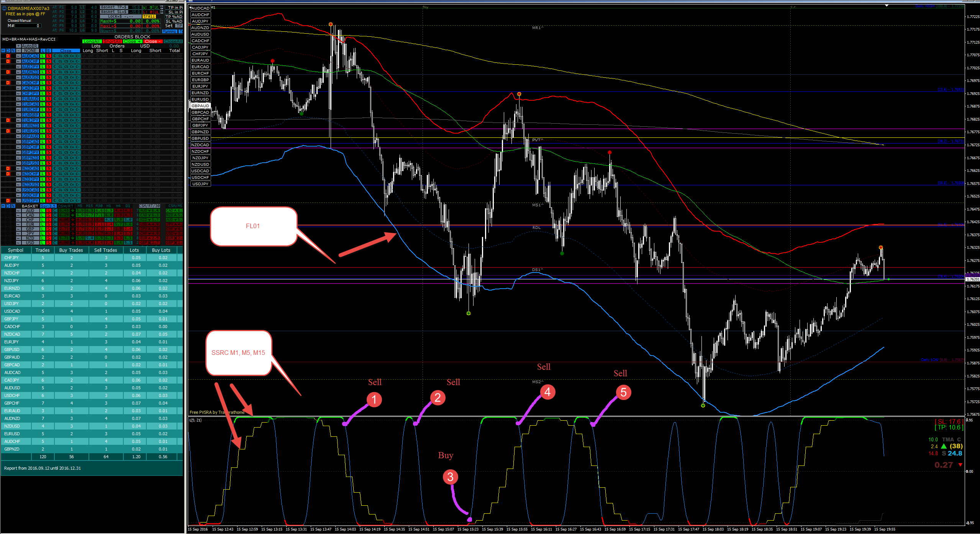
Task: Click the CS close-shorts icon for EURAUD
Action: (66, 99)
